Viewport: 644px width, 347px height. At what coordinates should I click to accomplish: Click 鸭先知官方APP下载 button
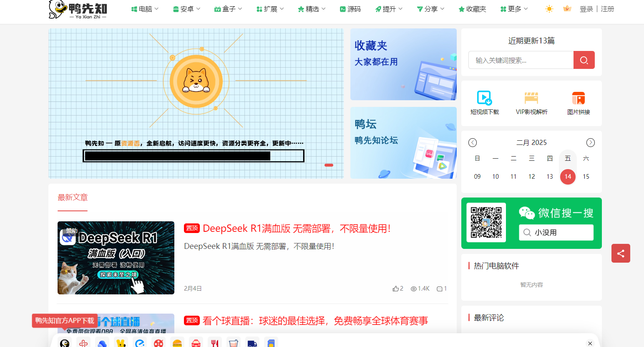click(x=65, y=320)
